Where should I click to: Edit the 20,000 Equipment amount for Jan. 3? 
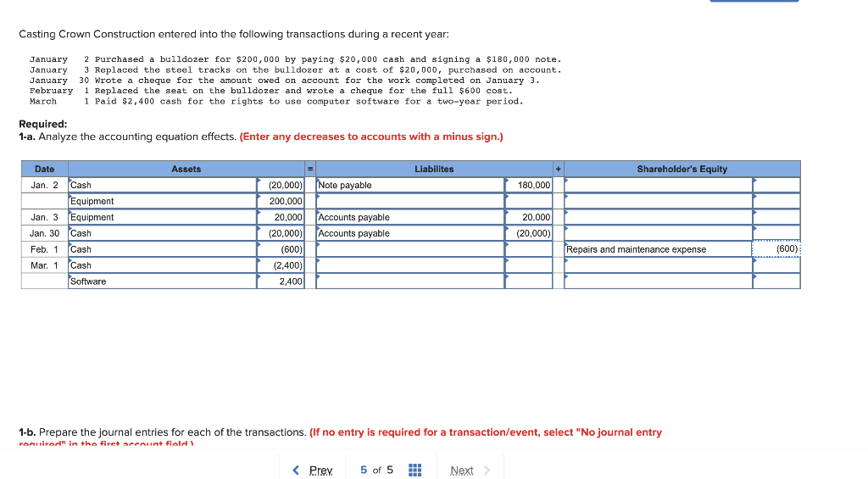tap(281, 217)
